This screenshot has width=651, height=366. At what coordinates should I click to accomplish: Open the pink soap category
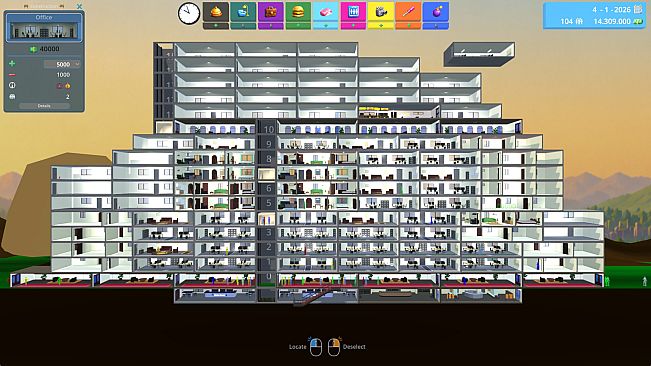pos(326,12)
